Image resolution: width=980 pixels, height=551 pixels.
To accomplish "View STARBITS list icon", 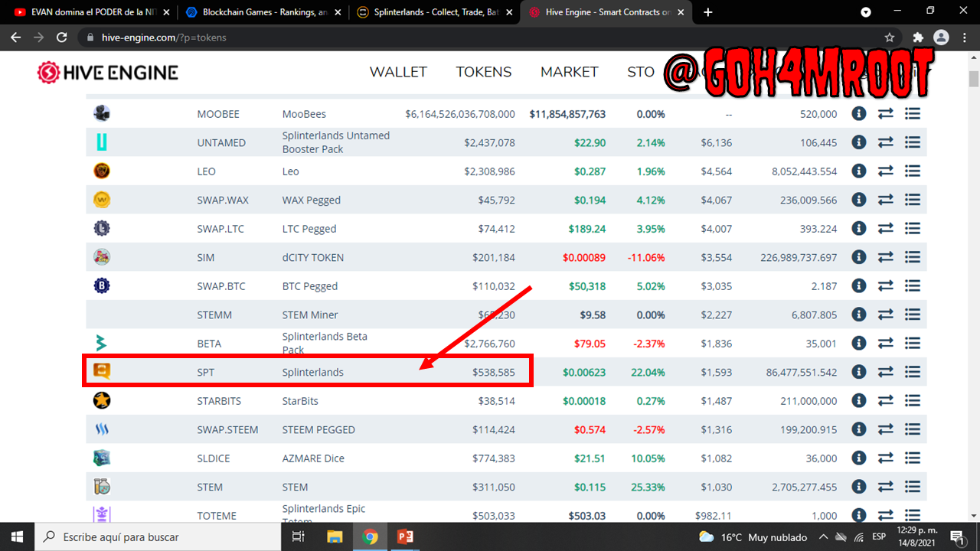I will (912, 401).
